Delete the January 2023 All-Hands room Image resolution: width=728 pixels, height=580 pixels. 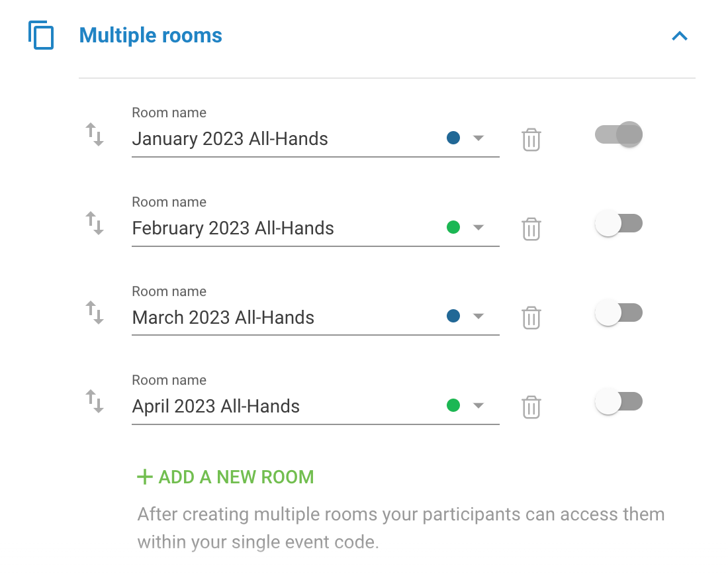[x=531, y=139]
